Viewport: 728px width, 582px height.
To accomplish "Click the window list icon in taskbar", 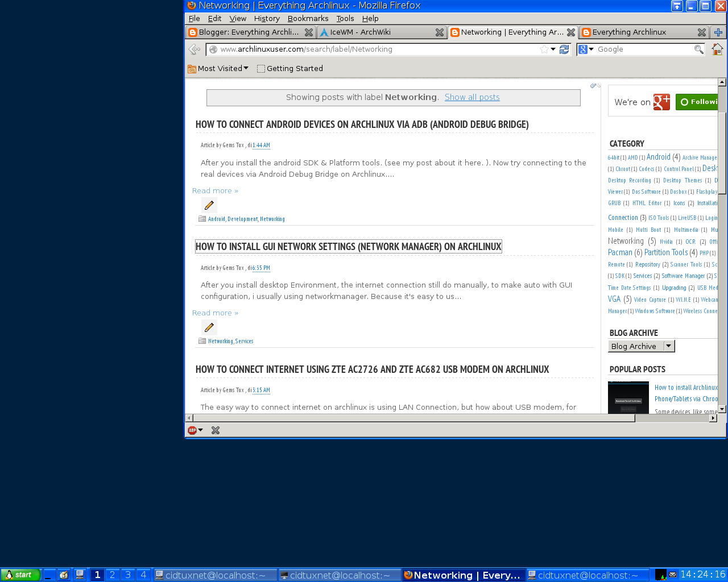I will (64, 575).
